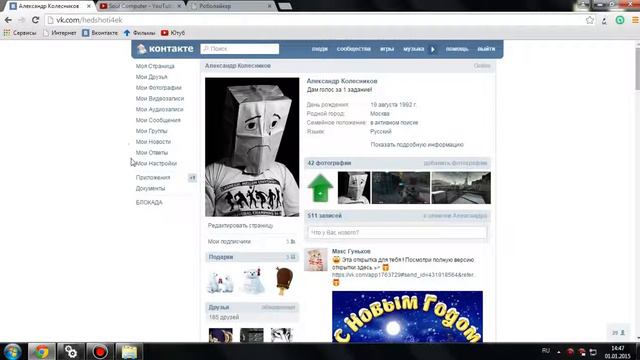Close the Александр Колесников tab
Image resolution: width=640 pixels, height=360 pixels.
89,6
